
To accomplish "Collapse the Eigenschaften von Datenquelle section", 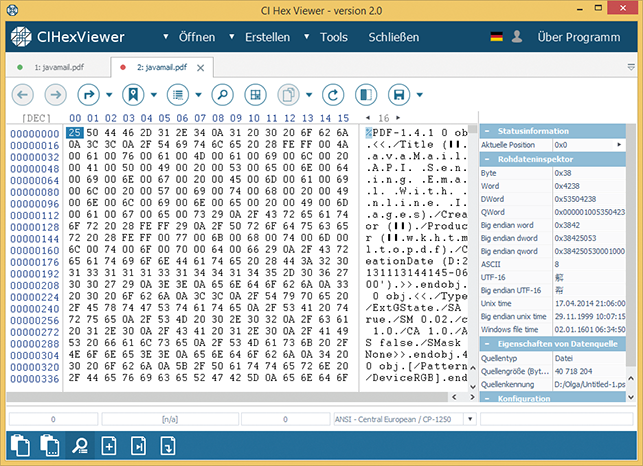I will (487, 344).
